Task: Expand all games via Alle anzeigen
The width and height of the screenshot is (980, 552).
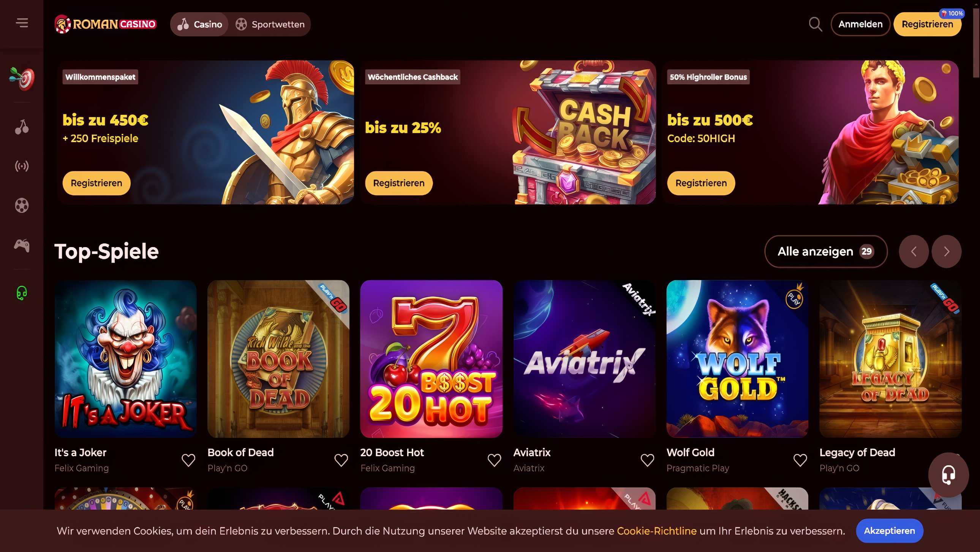Action: pos(826,252)
